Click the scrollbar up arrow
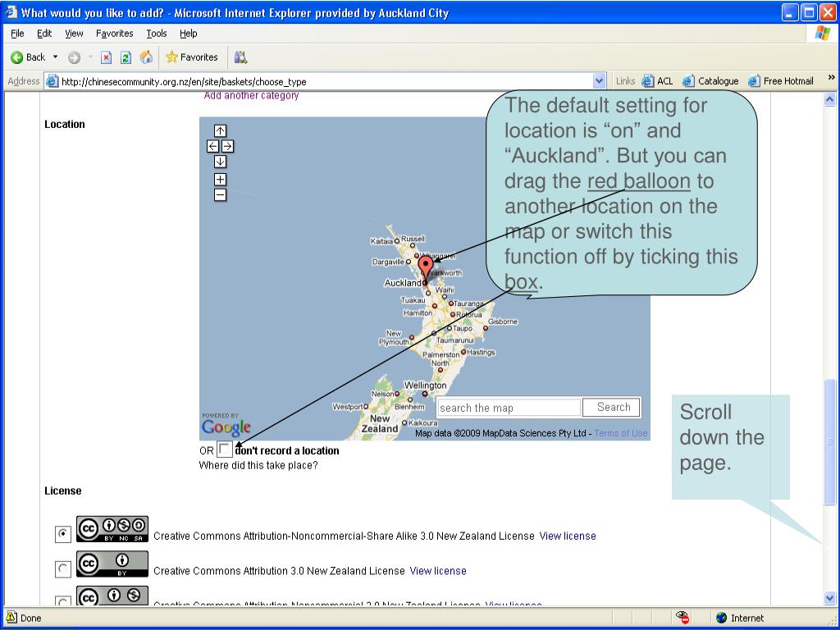 [830, 99]
